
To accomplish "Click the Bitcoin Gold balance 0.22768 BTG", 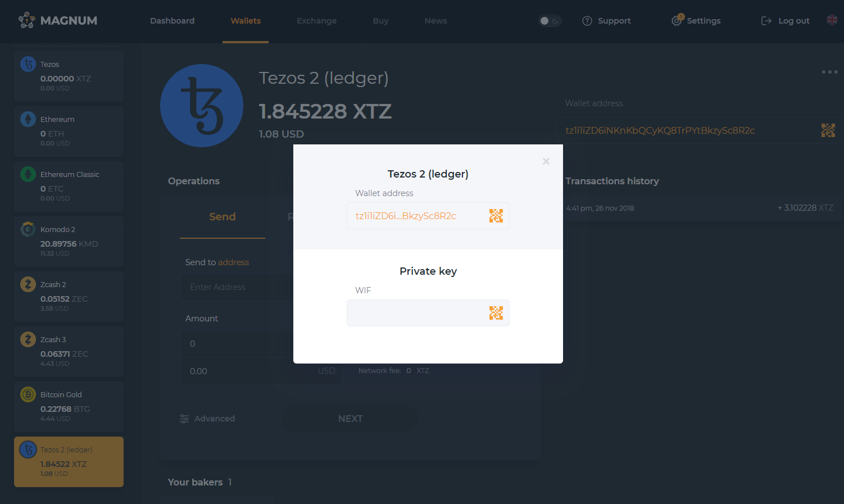I will tap(65, 409).
